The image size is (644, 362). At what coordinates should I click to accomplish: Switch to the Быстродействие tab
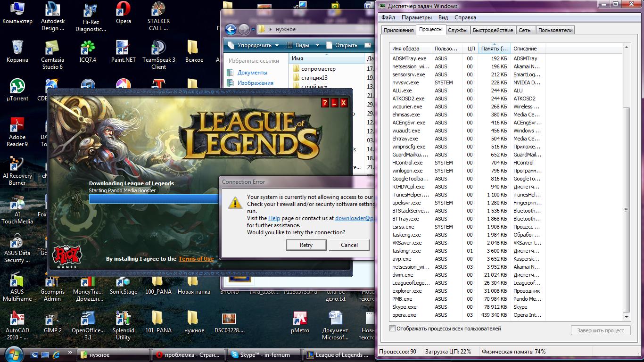tap(493, 30)
